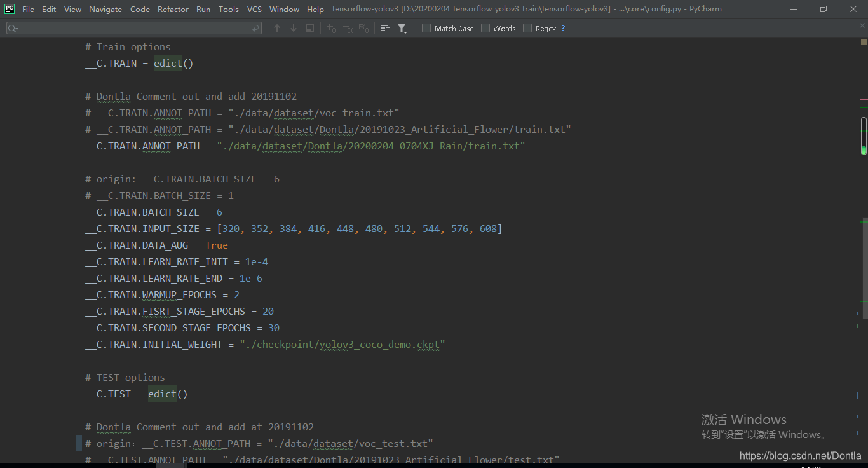
Task: Click the '# TEST options' comment
Action: point(125,377)
